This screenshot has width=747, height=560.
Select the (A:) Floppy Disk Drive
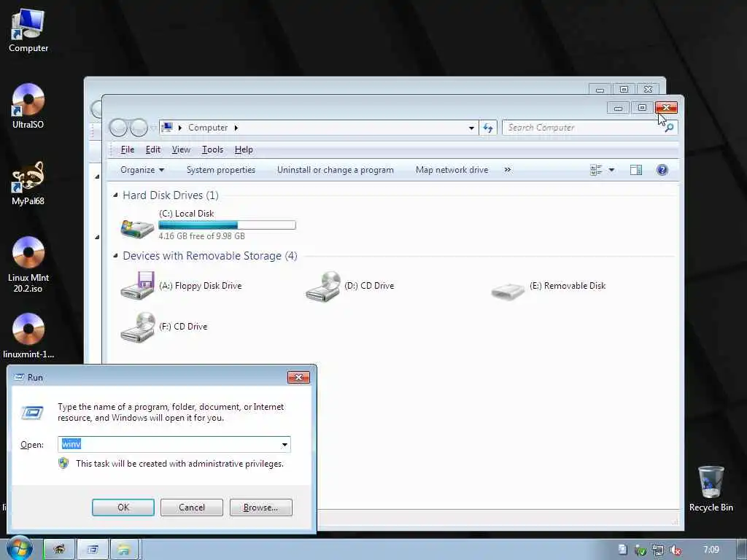point(182,286)
